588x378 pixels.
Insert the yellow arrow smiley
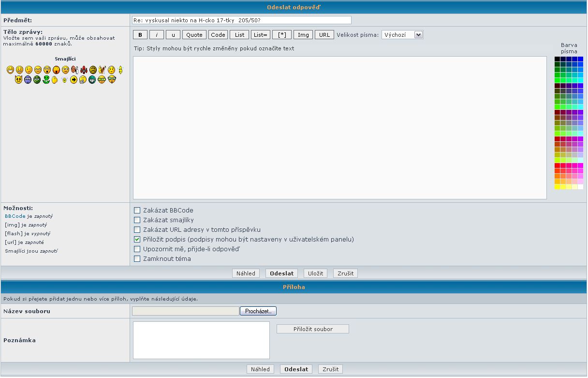point(73,80)
